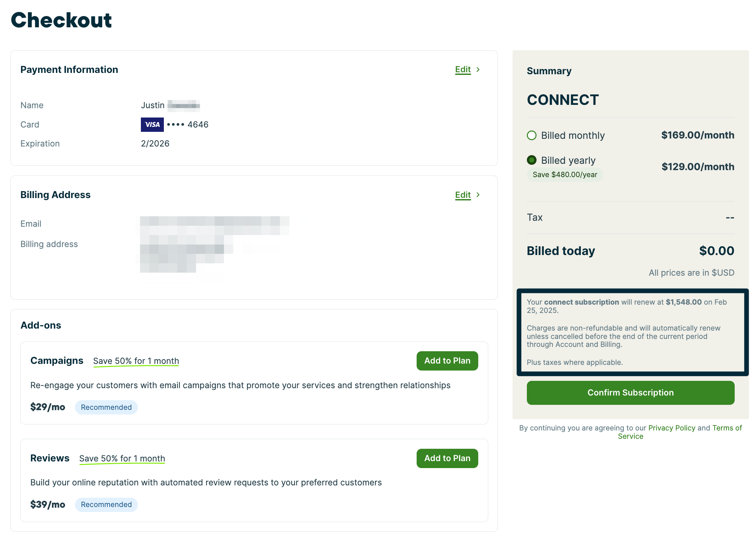Select the Billed monthly radio option

click(532, 135)
